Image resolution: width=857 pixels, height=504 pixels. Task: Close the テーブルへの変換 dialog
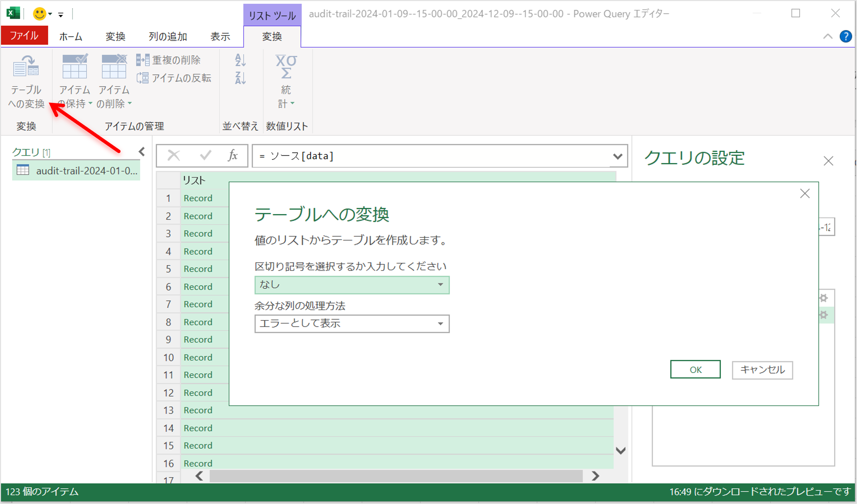point(805,194)
